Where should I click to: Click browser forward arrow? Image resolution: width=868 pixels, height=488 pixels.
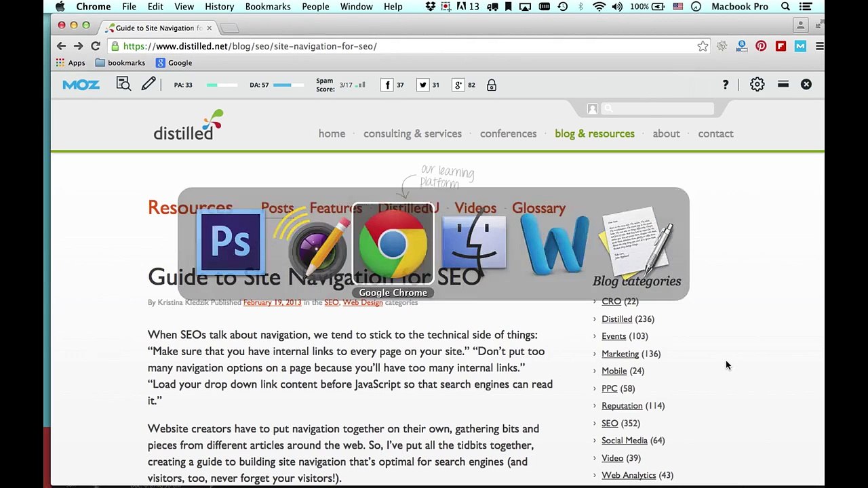point(78,46)
